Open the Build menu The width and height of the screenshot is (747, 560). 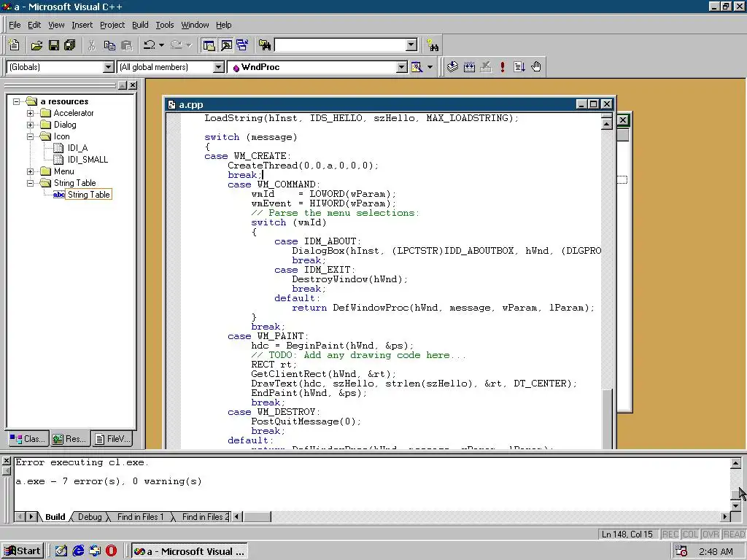pos(140,25)
